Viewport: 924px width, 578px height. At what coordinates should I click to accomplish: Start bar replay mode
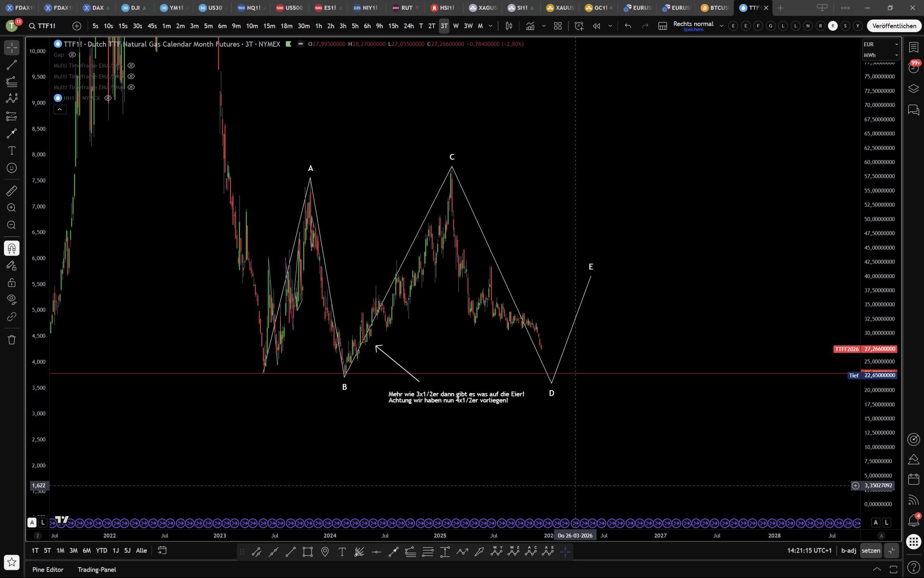[x=596, y=26]
